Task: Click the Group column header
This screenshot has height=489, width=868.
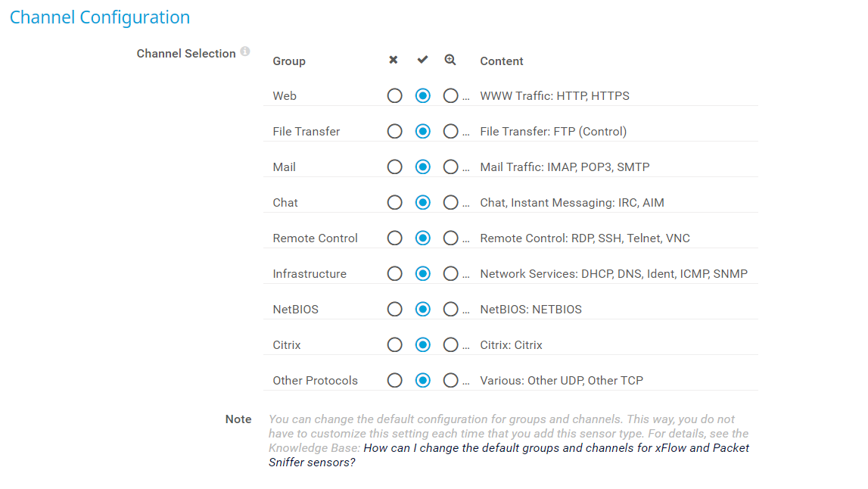Action: [288, 61]
